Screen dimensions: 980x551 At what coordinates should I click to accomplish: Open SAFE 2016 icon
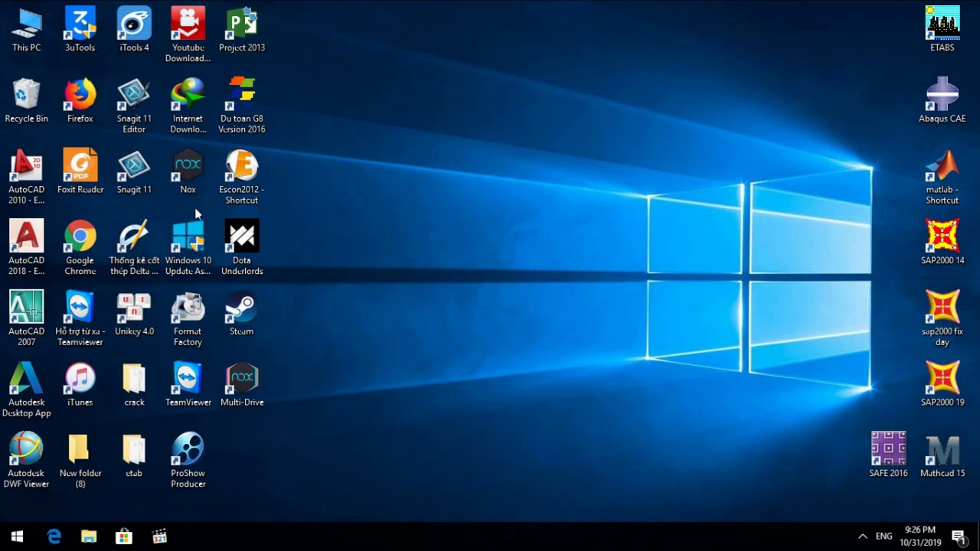(x=888, y=456)
